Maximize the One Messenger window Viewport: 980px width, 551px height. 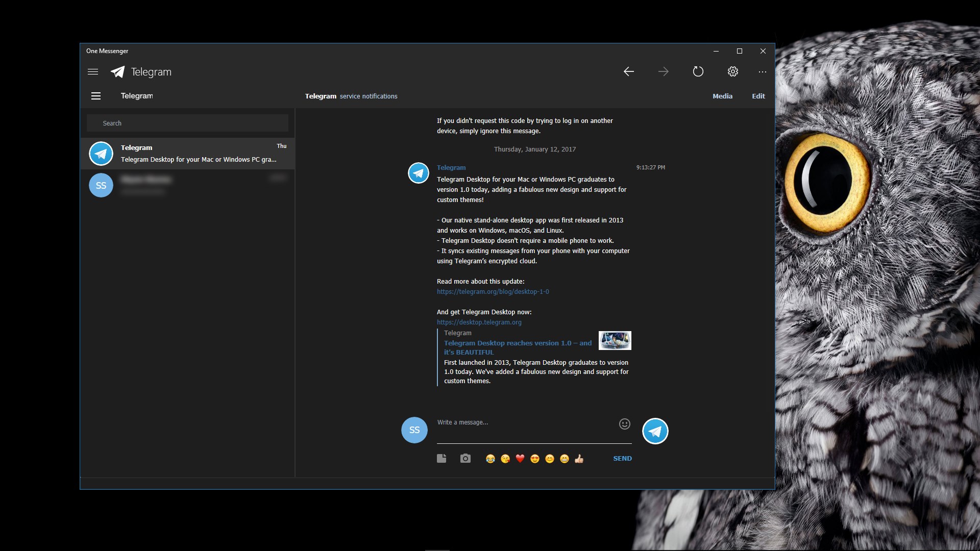pos(740,51)
